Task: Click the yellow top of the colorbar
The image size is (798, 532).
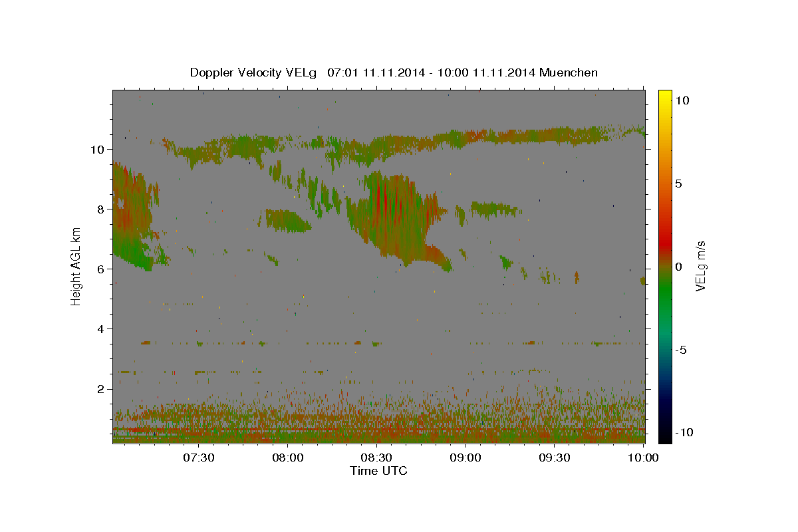Action: (x=665, y=96)
